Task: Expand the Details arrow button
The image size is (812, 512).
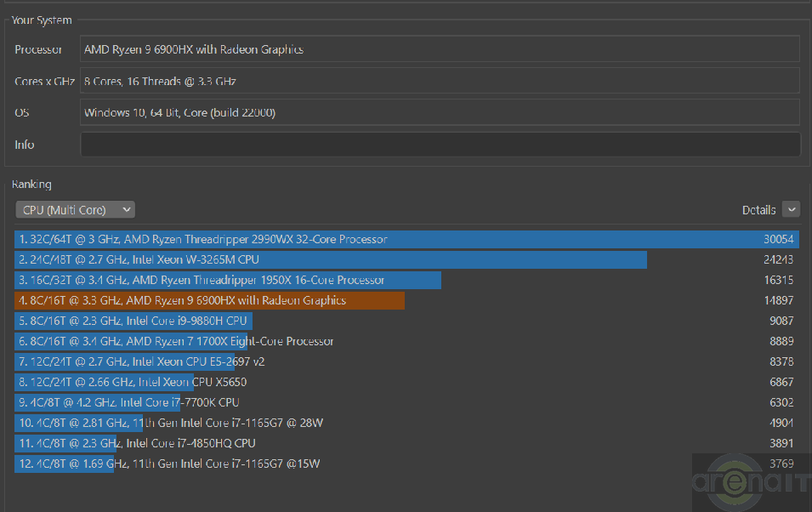Action: [791, 209]
